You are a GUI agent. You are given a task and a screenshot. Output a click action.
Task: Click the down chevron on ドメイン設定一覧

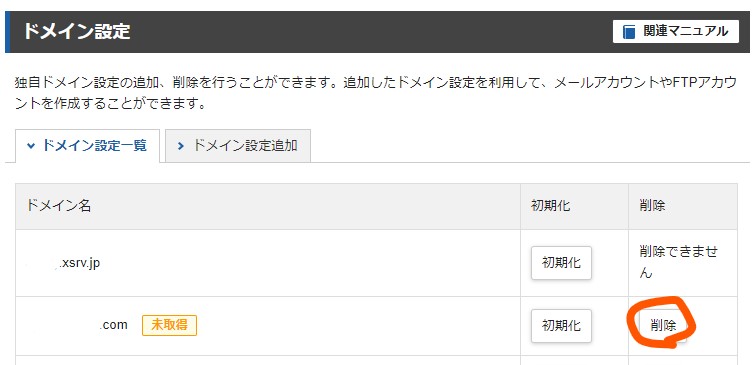[x=31, y=146]
